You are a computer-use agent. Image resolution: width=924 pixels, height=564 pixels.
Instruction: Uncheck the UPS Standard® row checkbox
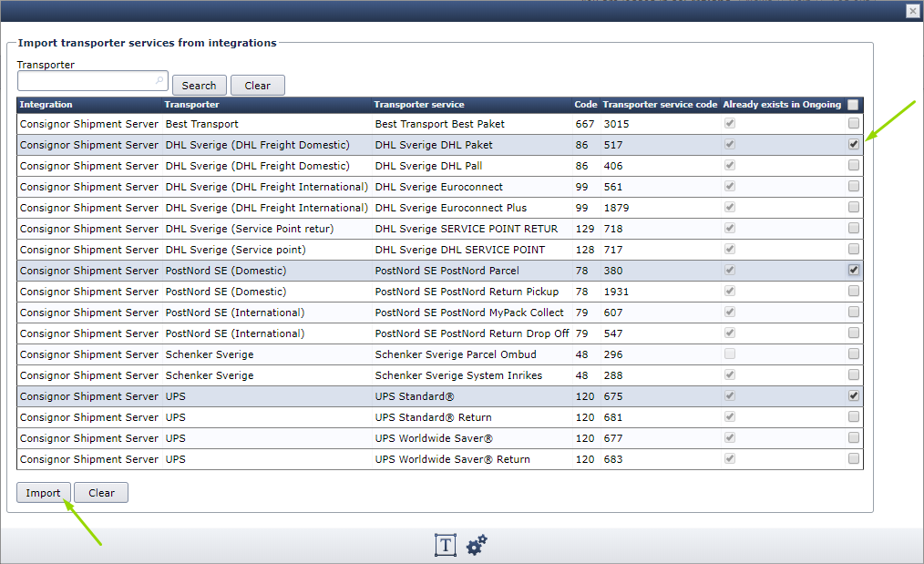tap(853, 395)
